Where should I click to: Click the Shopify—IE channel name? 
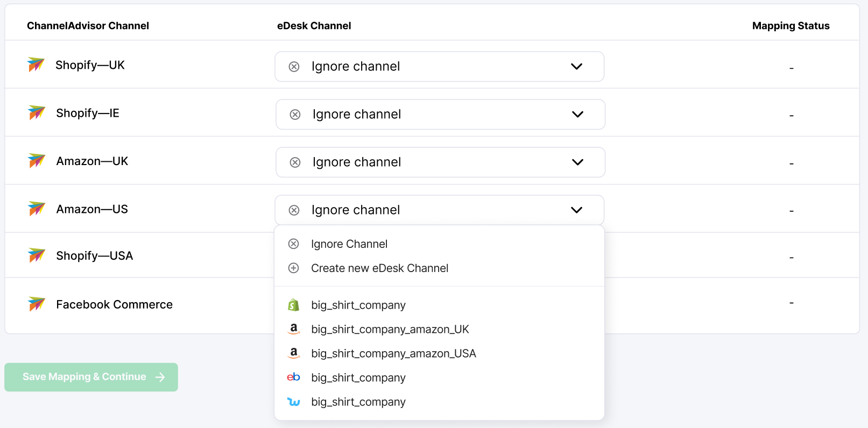(88, 113)
